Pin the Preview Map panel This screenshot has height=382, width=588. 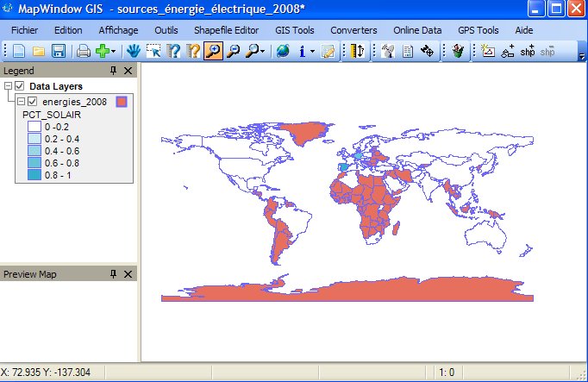113,273
